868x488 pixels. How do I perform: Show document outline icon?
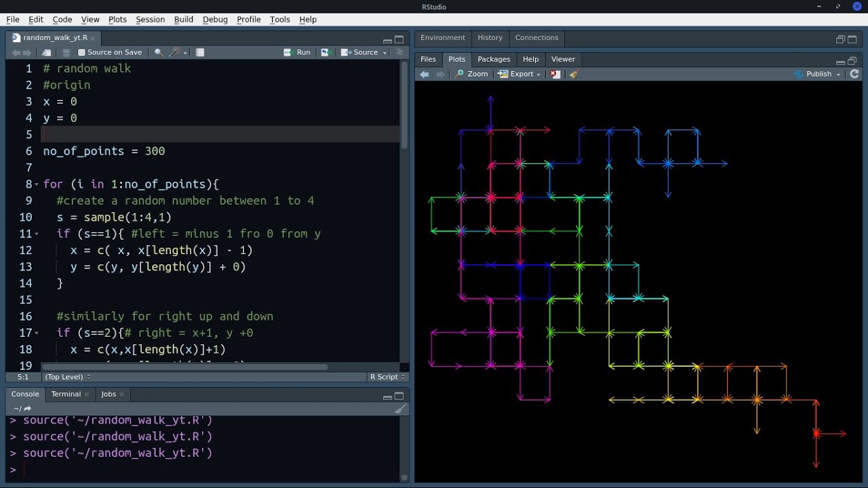pyautogui.click(x=399, y=52)
